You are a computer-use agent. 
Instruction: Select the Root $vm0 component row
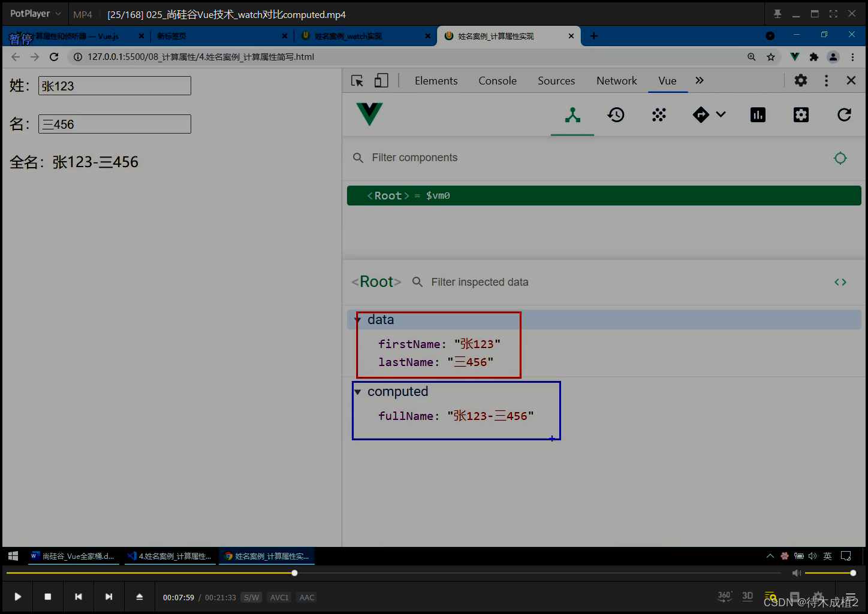pos(604,196)
